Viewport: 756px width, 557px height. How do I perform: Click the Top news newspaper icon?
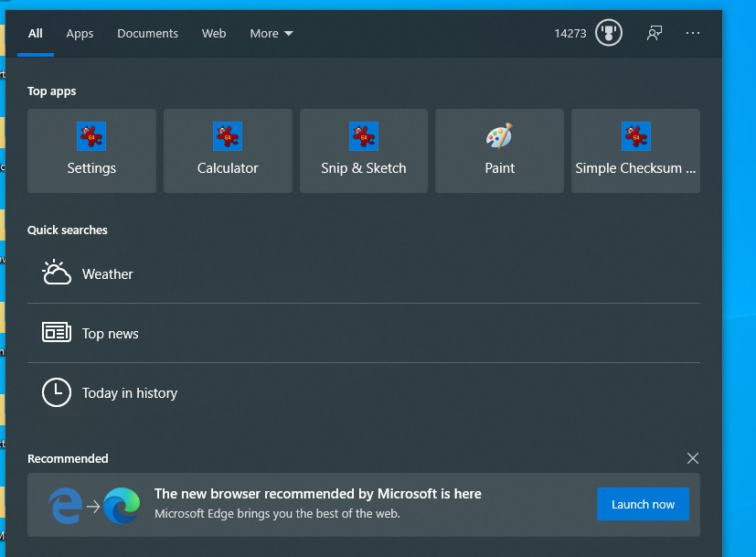click(x=57, y=332)
